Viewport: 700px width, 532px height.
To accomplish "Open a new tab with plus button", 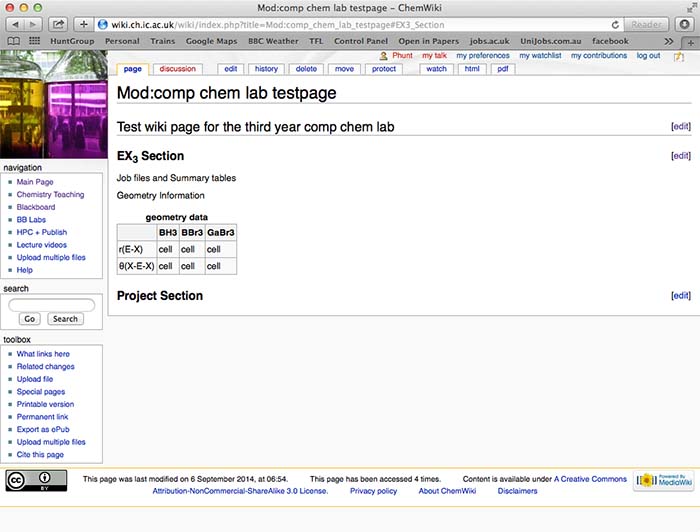I will pyautogui.click(x=690, y=43).
